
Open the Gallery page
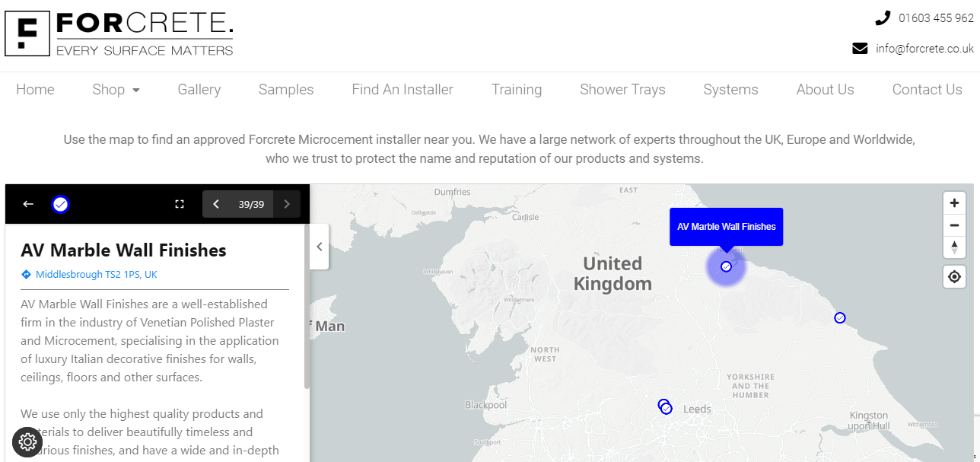[x=199, y=90]
